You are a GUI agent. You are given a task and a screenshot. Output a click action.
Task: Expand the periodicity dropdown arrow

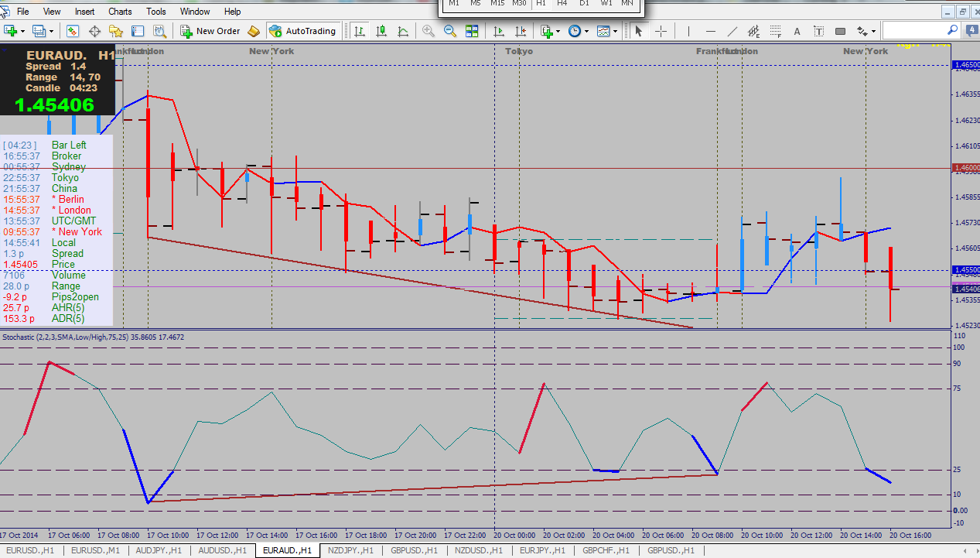pyautogui.click(x=587, y=32)
